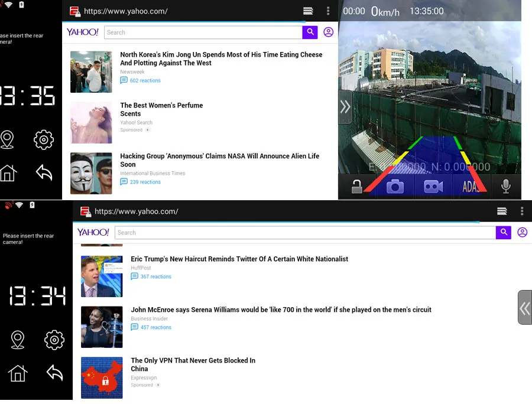Screen dimensions: 532x404
Task: Open the Kim Jong Un cheese headline
Action: click(221, 58)
